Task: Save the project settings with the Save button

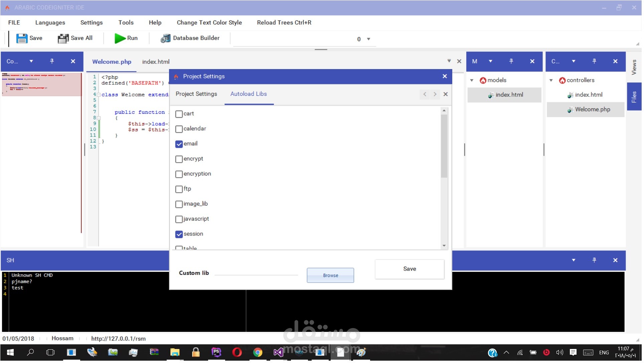Action: [409, 269]
